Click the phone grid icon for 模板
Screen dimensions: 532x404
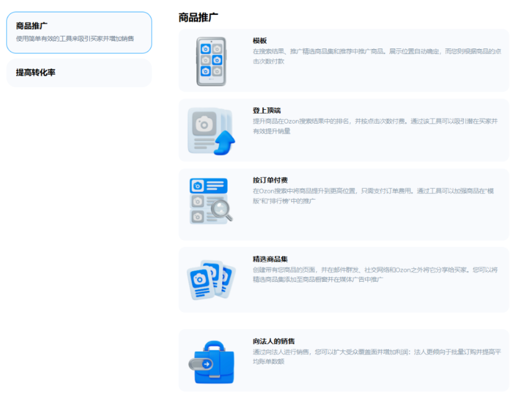pos(212,61)
